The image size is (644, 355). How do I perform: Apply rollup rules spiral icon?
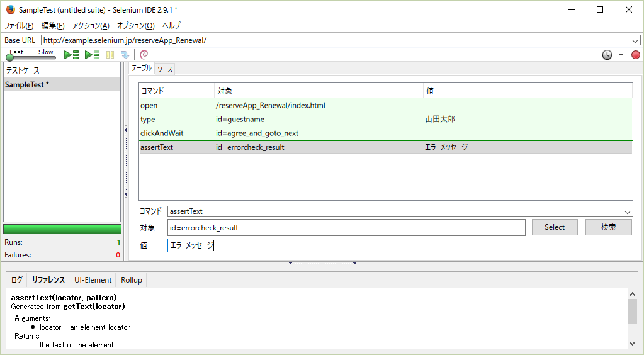pyautogui.click(x=144, y=55)
